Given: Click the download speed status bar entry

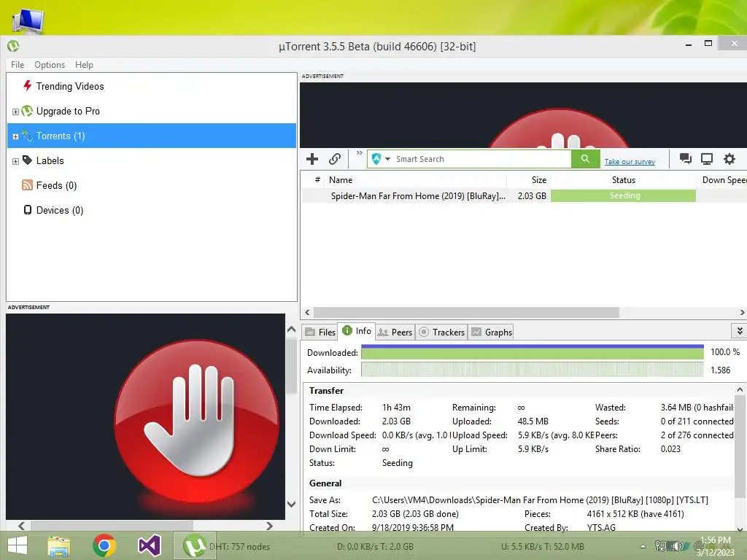Looking at the screenshot, I should 375,547.
